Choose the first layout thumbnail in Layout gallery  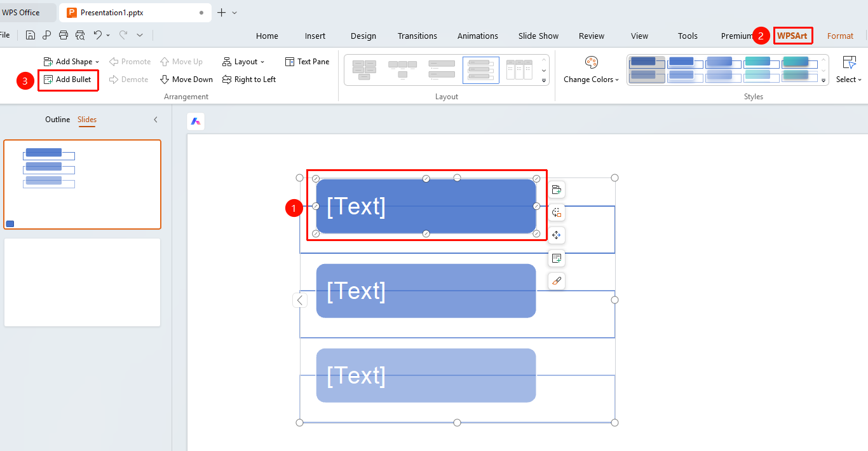pos(364,70)
